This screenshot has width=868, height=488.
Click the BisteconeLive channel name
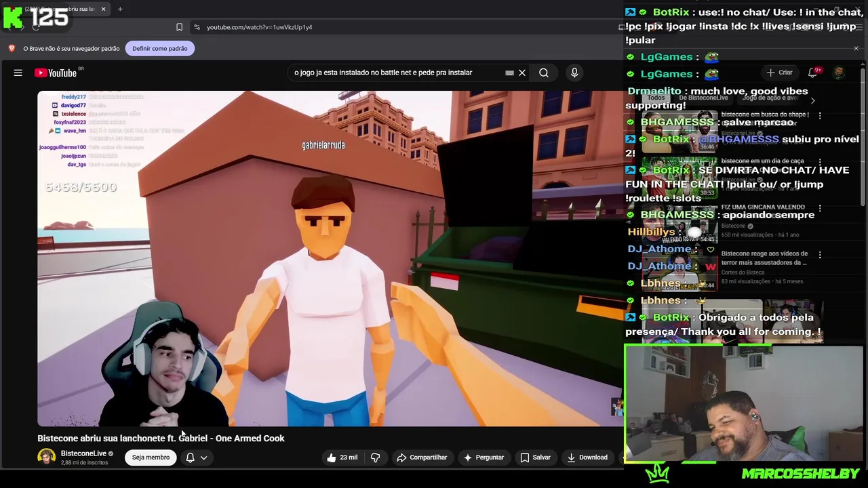coord(83,453)
